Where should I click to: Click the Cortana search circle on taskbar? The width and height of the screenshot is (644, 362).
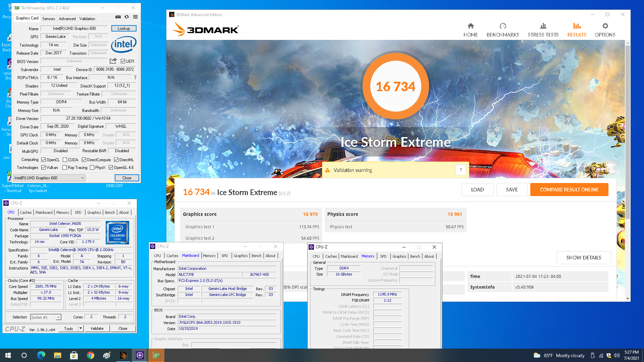pos(24,355)
